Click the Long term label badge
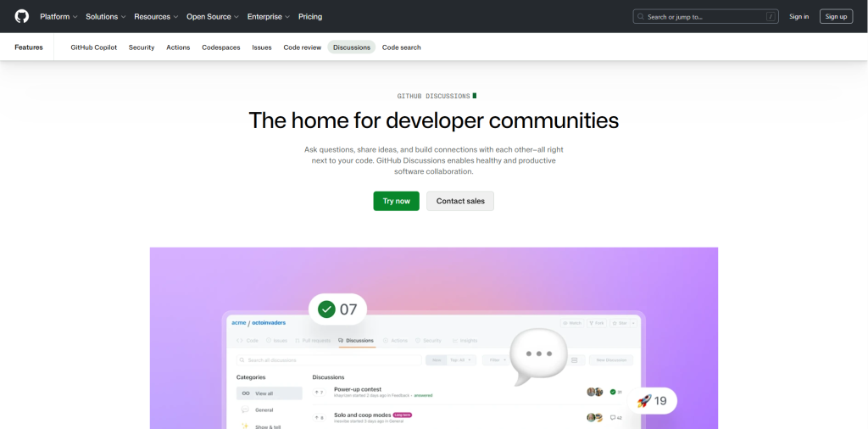This screenshot has width=868, height=429. pos(403,415)
